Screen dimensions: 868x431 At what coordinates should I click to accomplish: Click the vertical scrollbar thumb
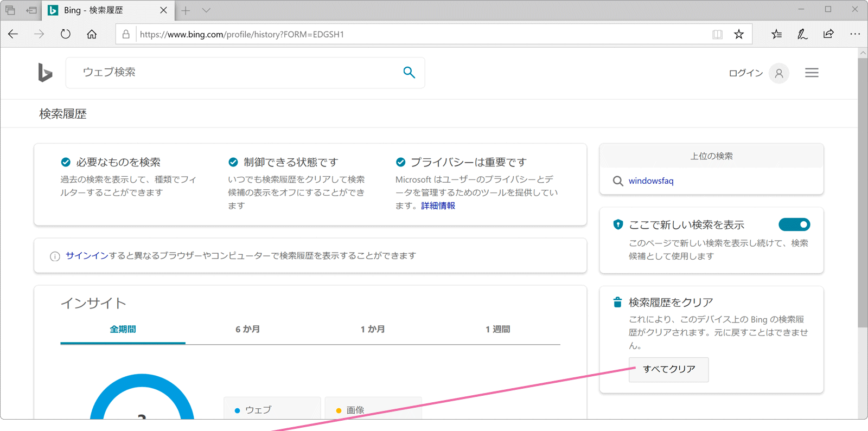[x=863, y=192]
